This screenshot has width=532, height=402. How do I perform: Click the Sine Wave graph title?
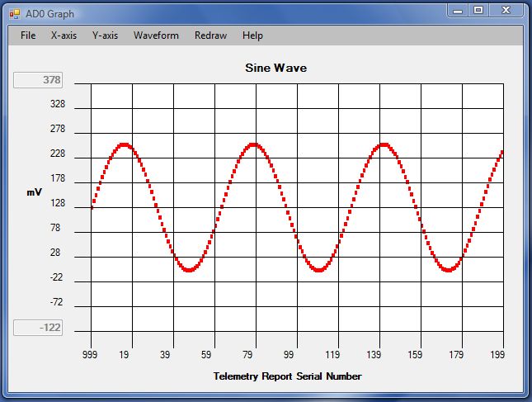[x=275, y=68]
